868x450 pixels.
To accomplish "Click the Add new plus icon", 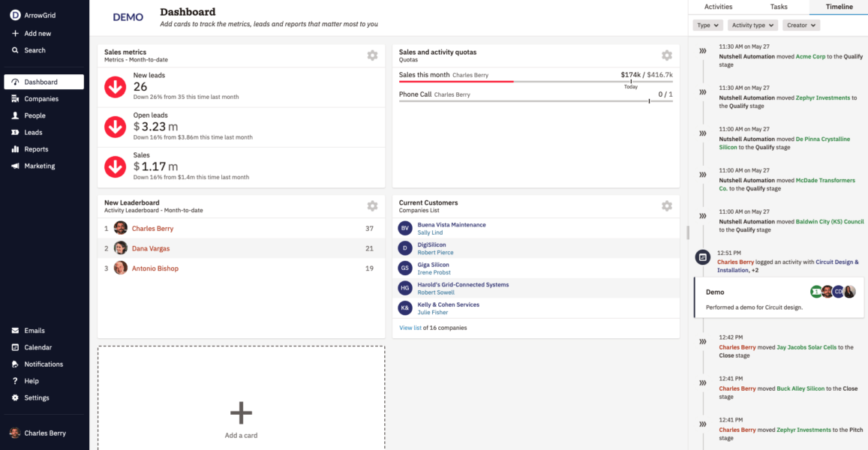I will [x=16, y=34].
